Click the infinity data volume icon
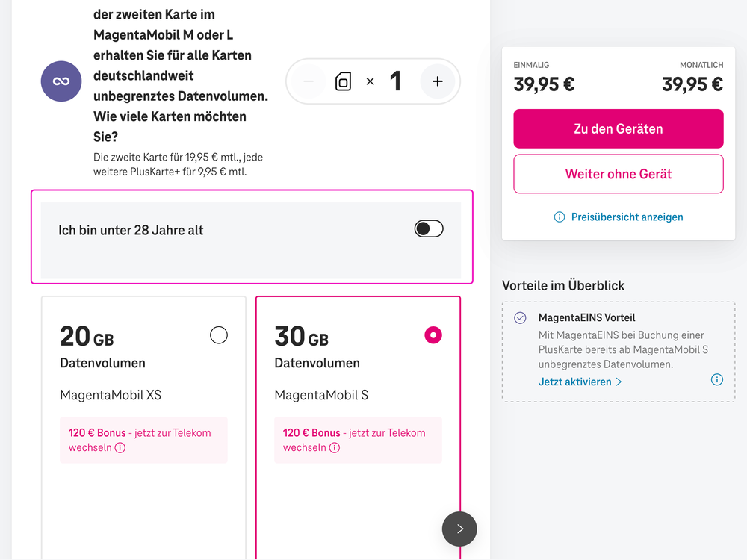The height and width of the screenshot is (560, 747). (x=61, y=81)
